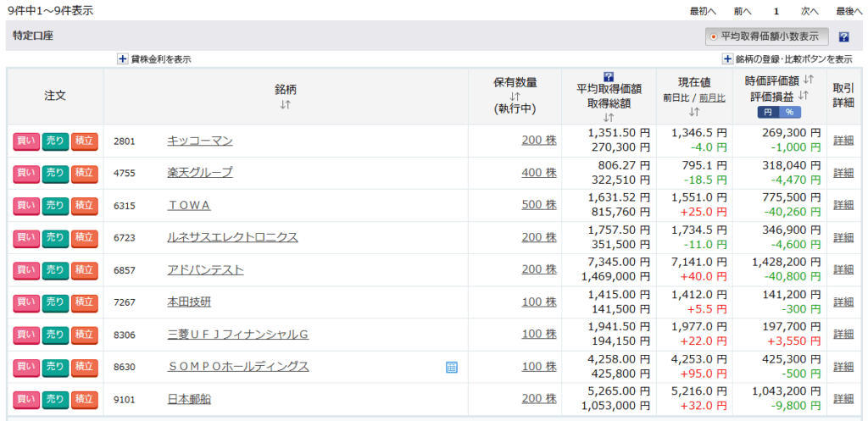Click 積立 button for SOMPOホールディングス

(84, 368)
